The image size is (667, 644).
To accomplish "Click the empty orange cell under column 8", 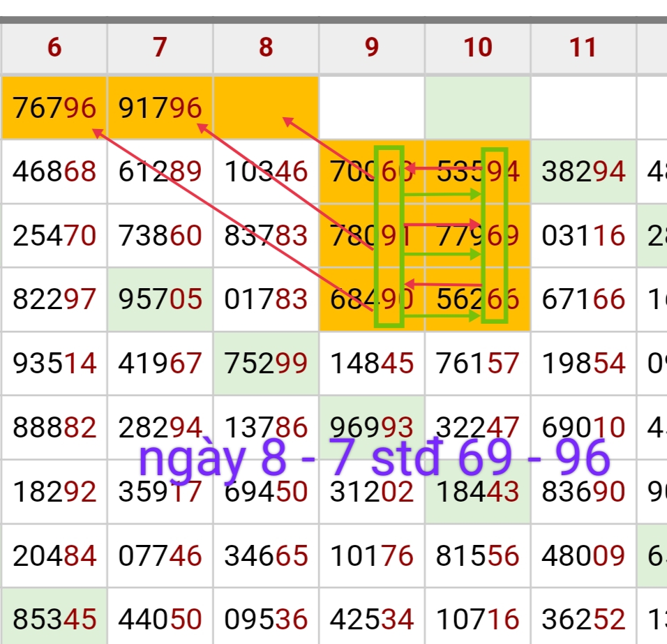I will (x=266, y=108).
